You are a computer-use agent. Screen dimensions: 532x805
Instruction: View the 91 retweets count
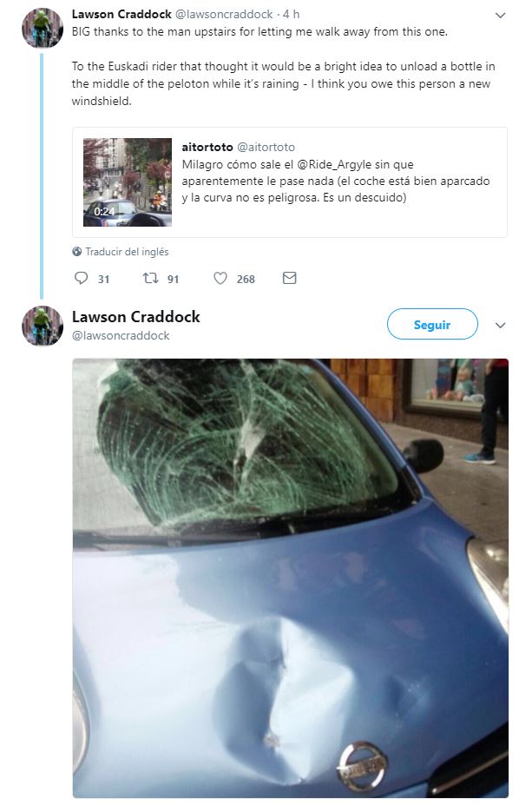click(173, 280)
